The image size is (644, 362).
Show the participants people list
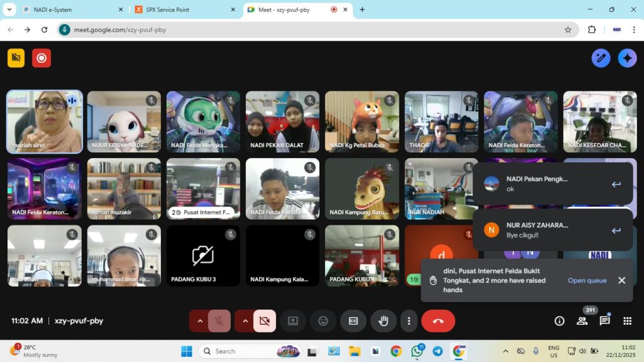pyautogui.click(x=582, y=321)
